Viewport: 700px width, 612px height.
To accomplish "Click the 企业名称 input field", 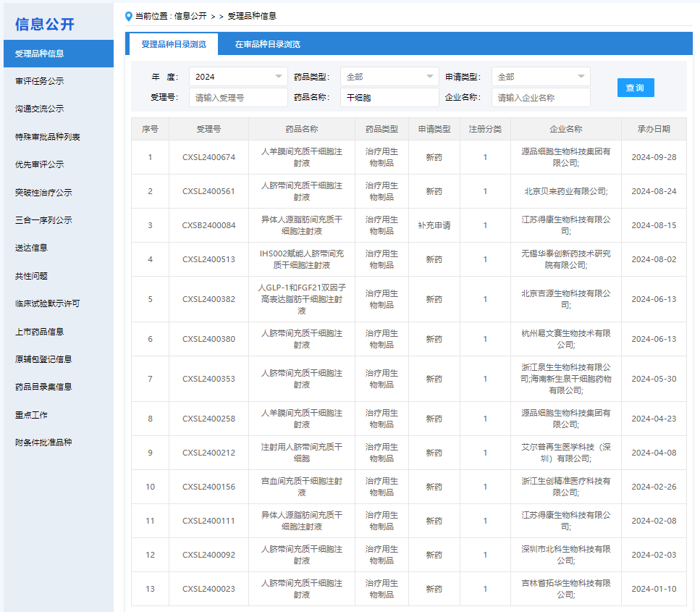I will [x=540, y=98].
